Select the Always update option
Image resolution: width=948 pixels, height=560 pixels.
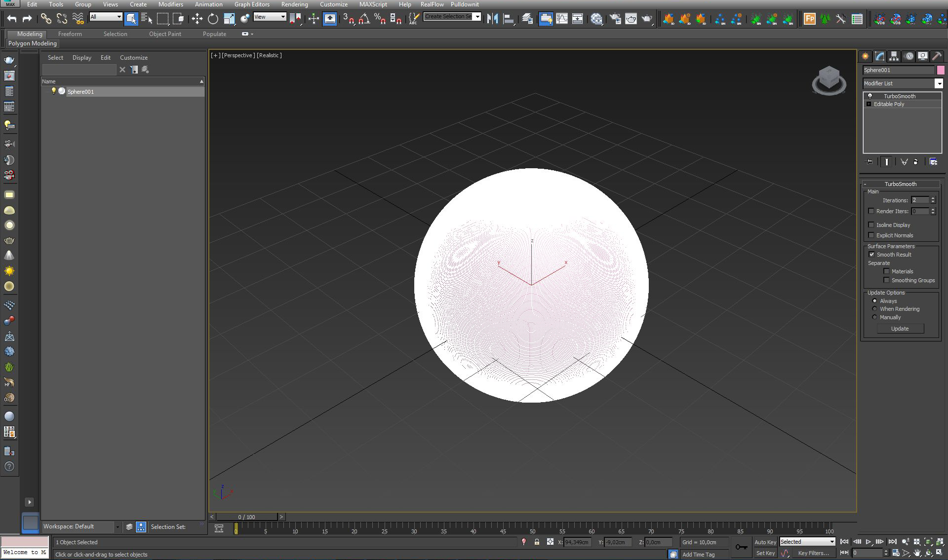pyautogui.click(x=874, y=301)
